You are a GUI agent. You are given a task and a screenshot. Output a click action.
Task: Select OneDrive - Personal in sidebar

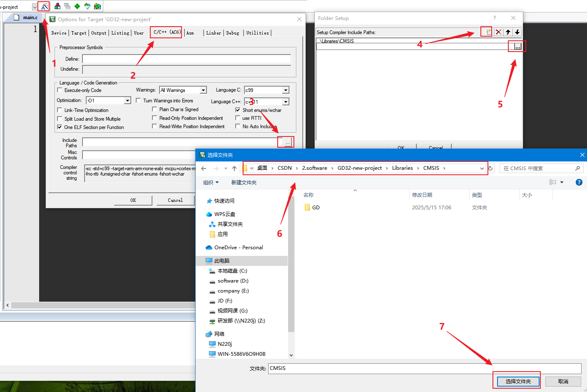239,248
